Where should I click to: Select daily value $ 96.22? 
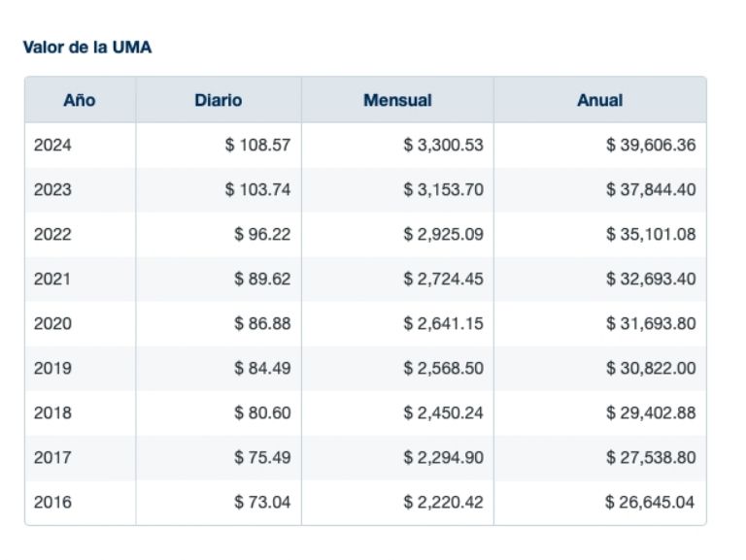[262, 235]
